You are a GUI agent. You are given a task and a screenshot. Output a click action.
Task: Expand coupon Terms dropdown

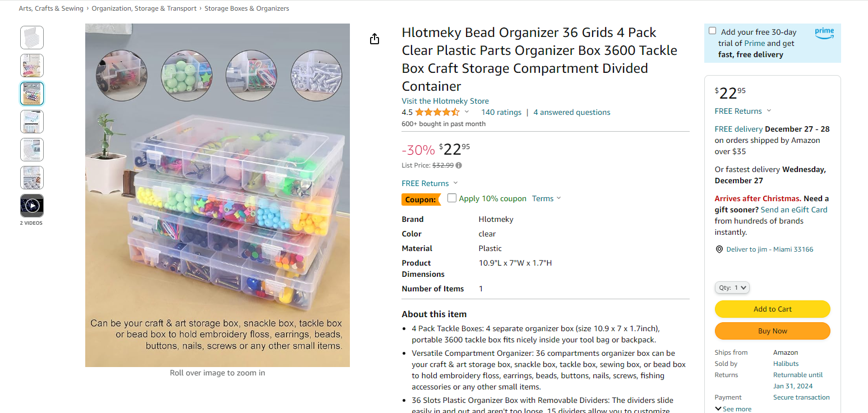click(546, 198)
